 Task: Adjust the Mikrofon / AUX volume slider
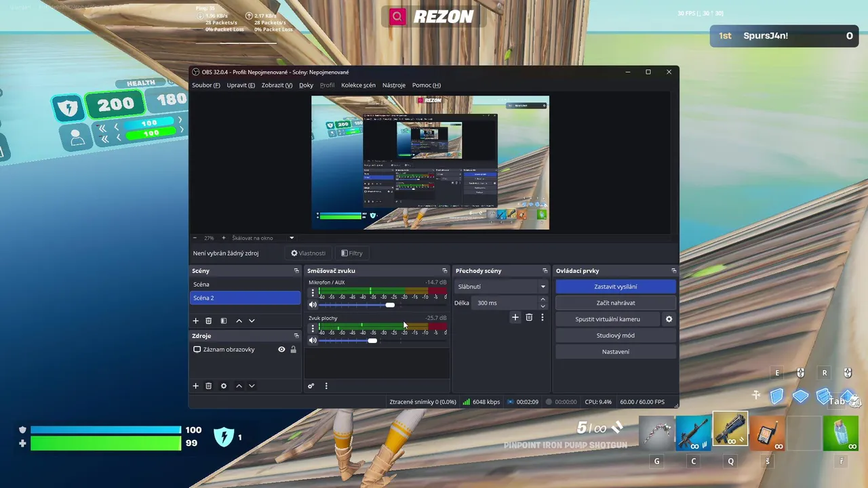[390, 305]
